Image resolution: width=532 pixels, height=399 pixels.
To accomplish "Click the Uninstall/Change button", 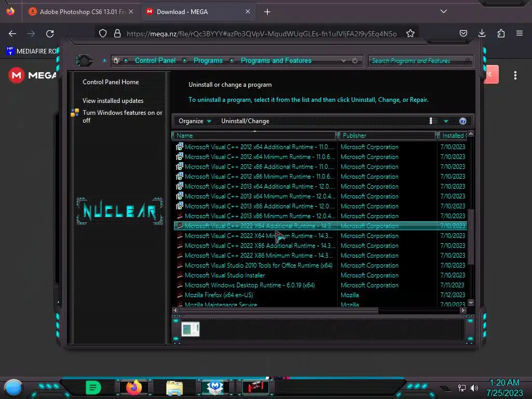I will point(245,121).
